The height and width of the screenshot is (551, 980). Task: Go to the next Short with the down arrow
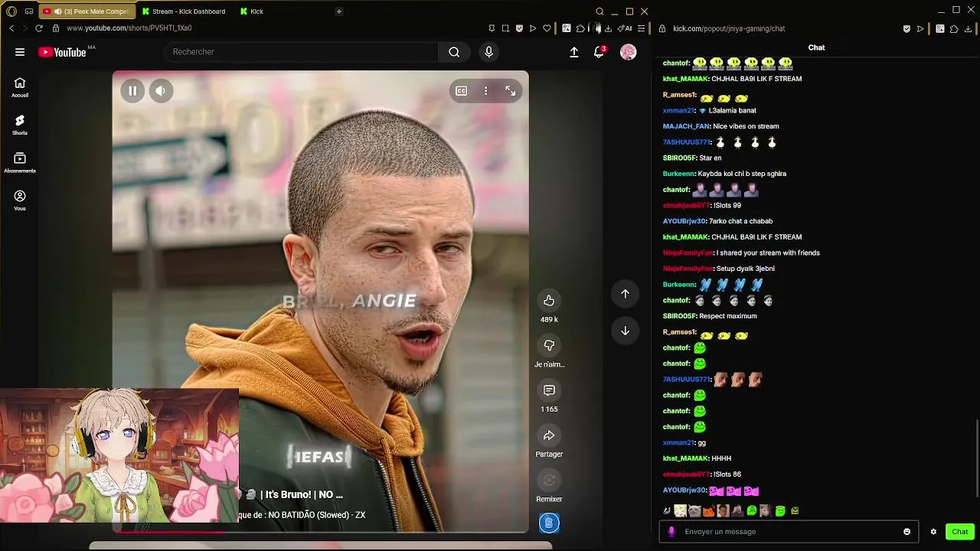point(625,331)
